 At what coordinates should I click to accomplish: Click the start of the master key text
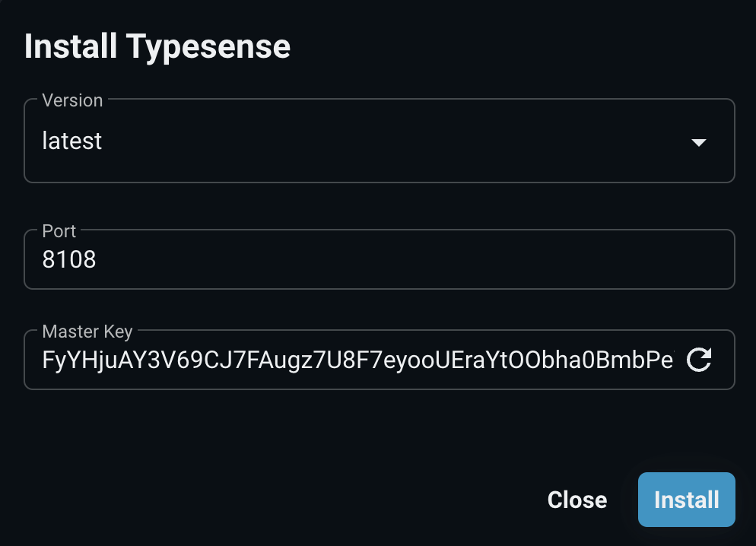46,360
